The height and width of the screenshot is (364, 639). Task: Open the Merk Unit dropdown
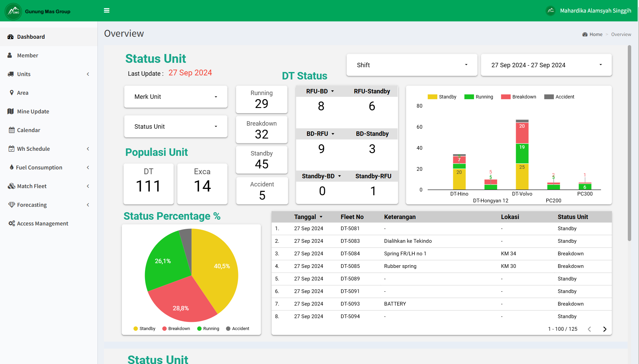click(176, 97)
